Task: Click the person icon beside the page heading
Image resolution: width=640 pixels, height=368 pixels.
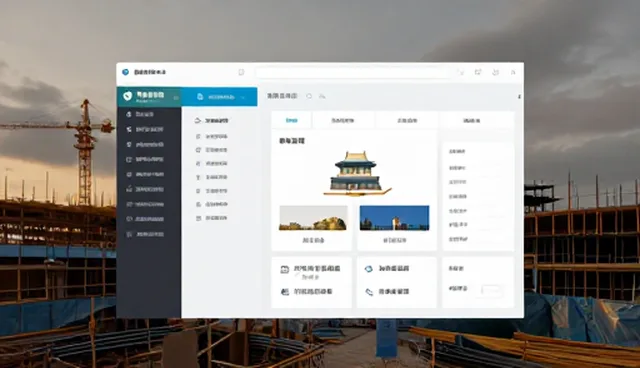Action: pyautogui.click(x=322, y=96)
